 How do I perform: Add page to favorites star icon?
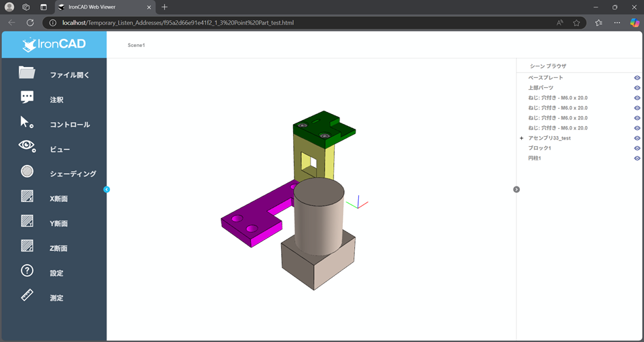pyautogui.click(x=576, y=23)
